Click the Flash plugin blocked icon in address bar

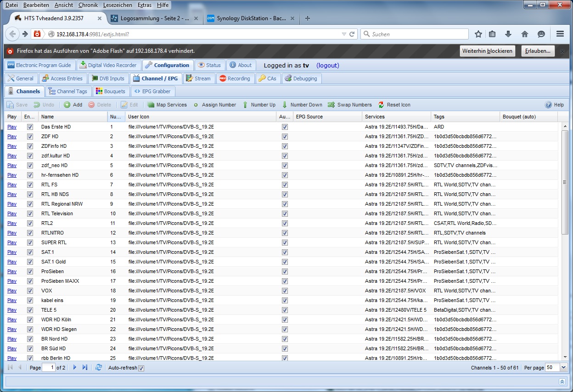[x=37, y=34]
